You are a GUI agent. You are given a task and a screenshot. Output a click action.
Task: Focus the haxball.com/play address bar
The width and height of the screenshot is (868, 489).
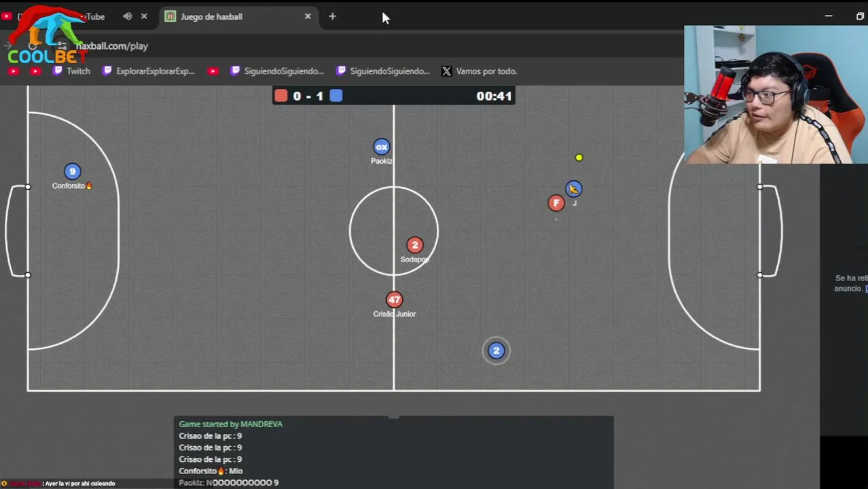click(x=111, y=46)
